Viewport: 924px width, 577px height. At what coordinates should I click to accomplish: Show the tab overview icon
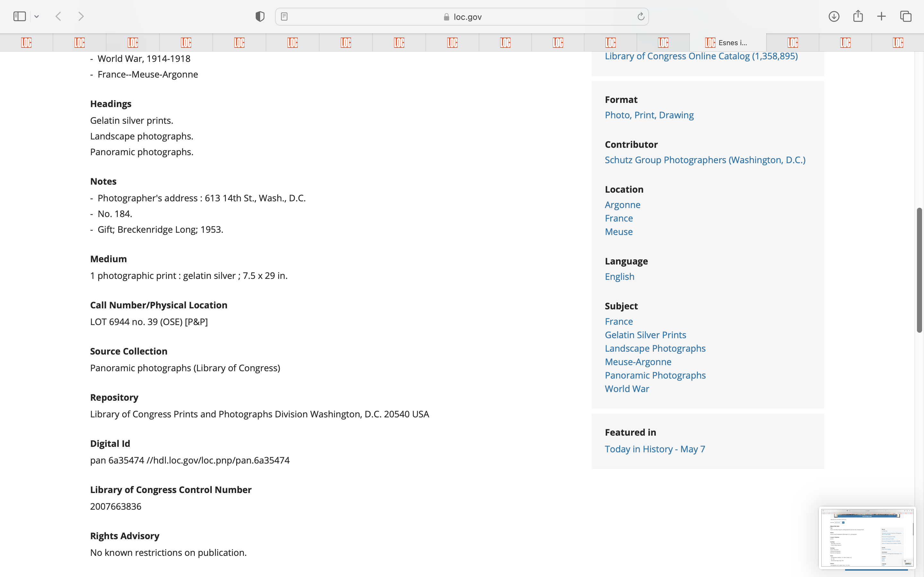906,16
